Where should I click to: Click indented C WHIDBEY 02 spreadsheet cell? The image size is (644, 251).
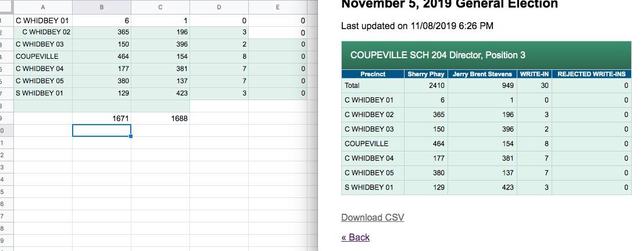click(x=46, y=32)
